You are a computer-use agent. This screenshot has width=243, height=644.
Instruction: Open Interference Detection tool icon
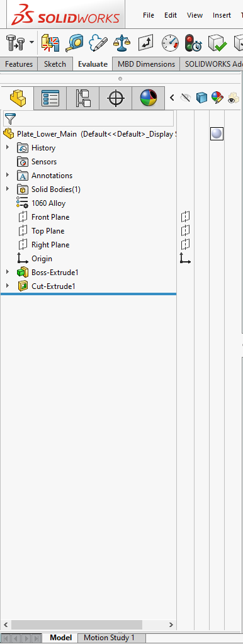[50, 42]
